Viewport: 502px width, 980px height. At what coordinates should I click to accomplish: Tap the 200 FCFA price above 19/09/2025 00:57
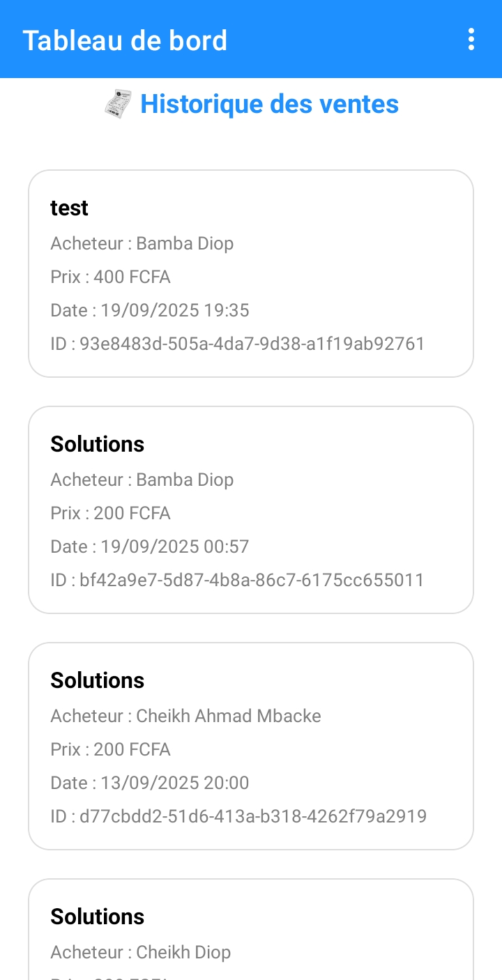click(110, 513)
